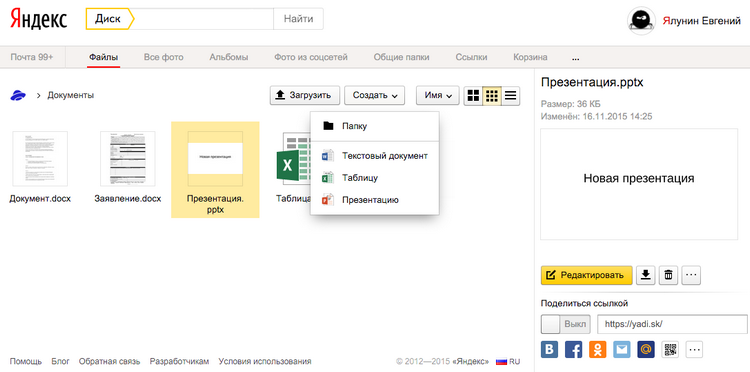Switch to list view mode

pos(511,95)
